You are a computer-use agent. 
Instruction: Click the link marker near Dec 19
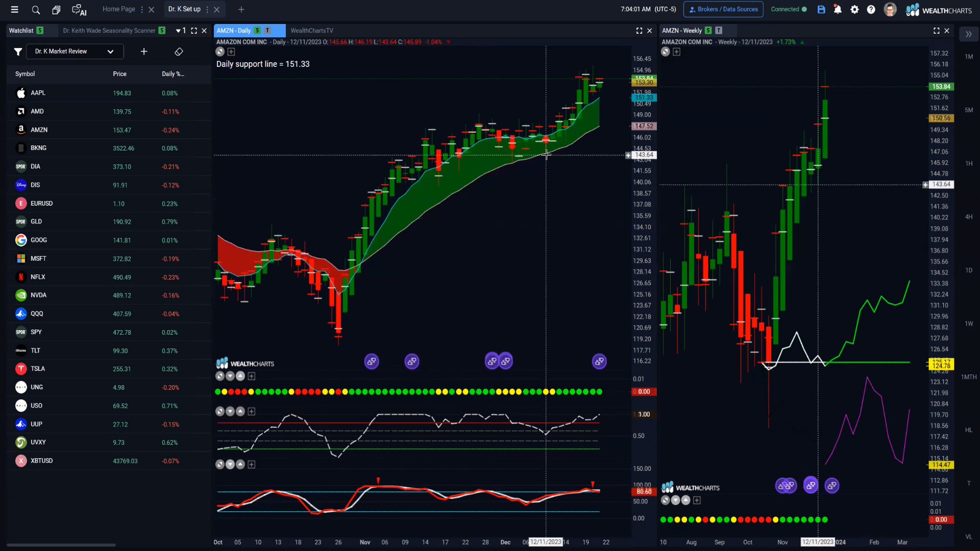pos(599,362)
